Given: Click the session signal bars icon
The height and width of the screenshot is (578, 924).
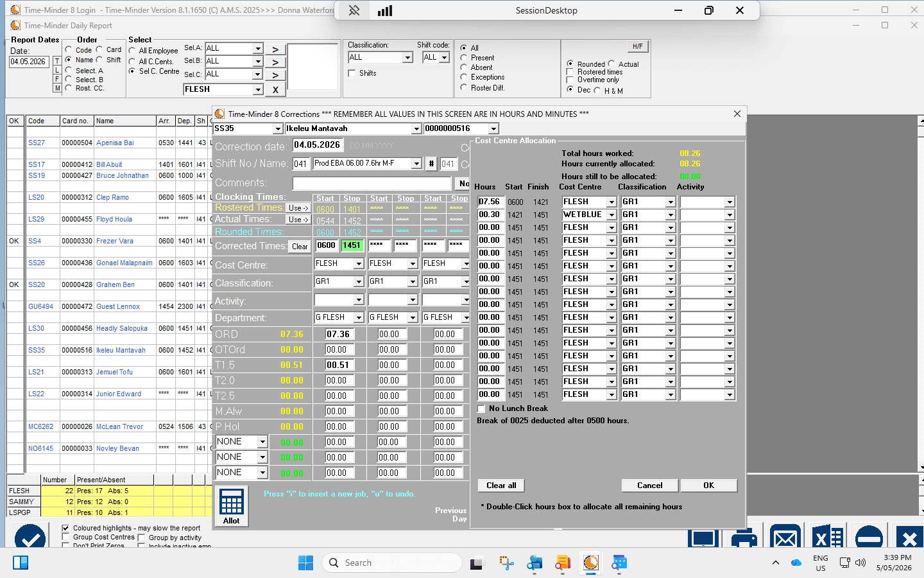Looking at the screenshot, I should [385, 10].
